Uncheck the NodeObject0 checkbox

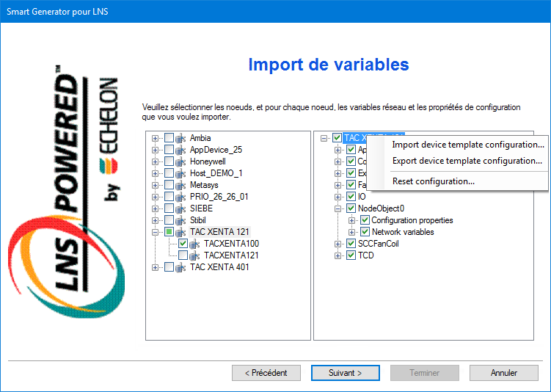pyautogui.click(x=351, y=208)
